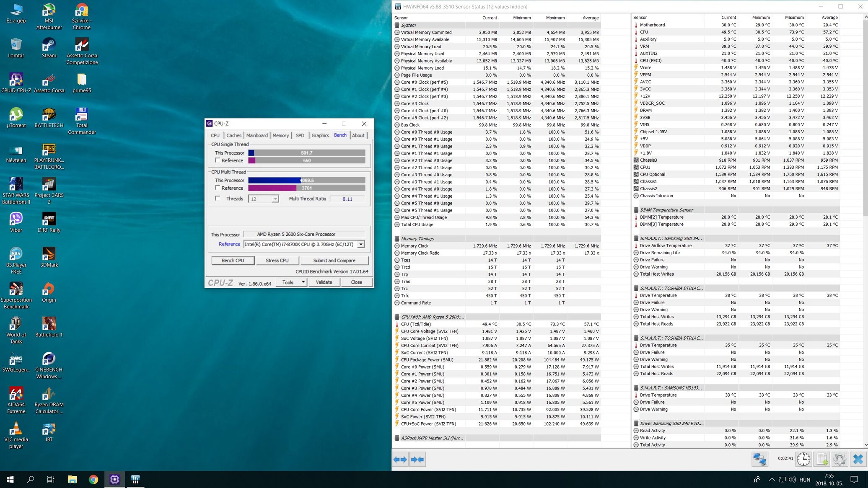
Task: Open taskbar search magnifier
Action: [x=30, y=479]
